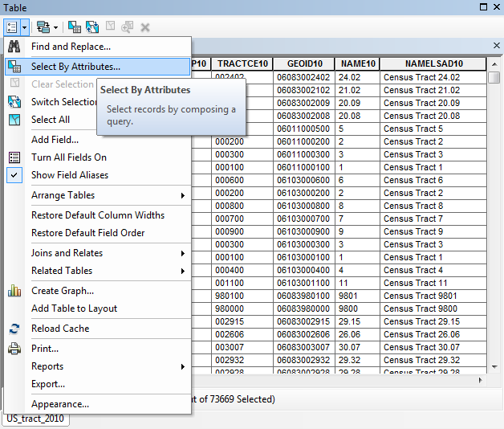The width and height of the screenshot is (504, 429).
Task: Open the Reports submenu
Action: coord(98,366)
